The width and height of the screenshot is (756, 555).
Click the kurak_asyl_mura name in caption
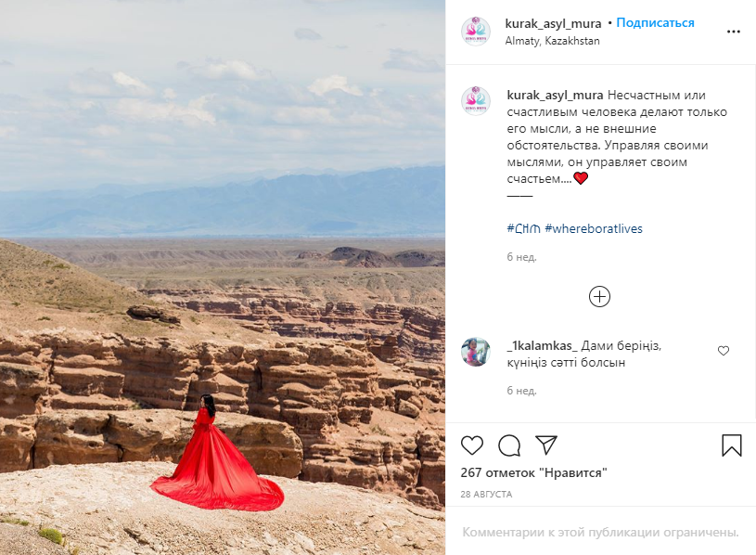click(555, 96)
